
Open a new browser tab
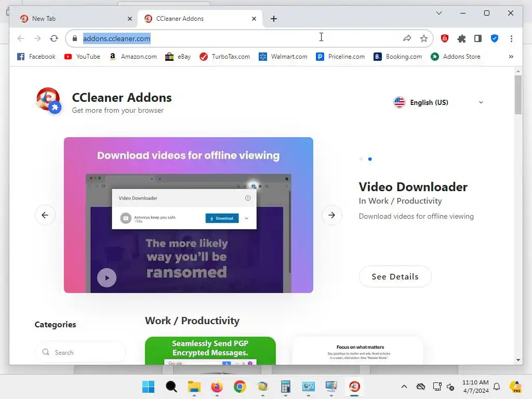click(x=274, y=19)
